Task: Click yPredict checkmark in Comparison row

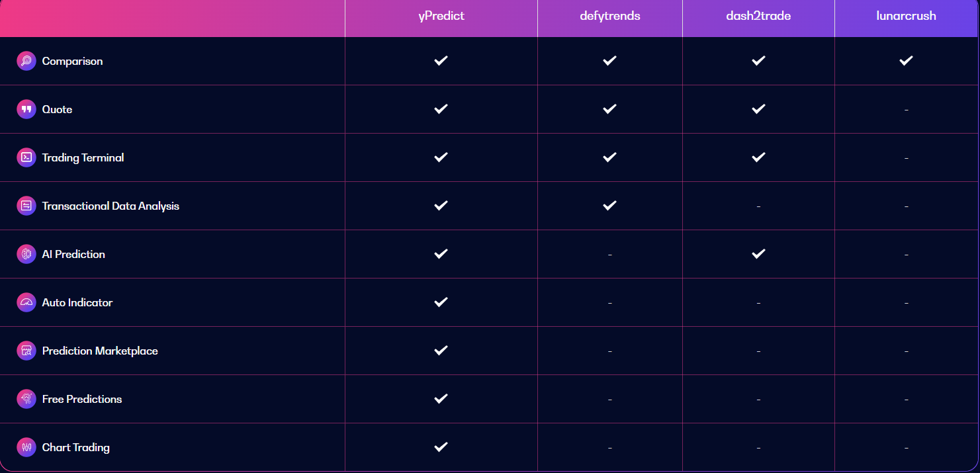Action: 441,60
